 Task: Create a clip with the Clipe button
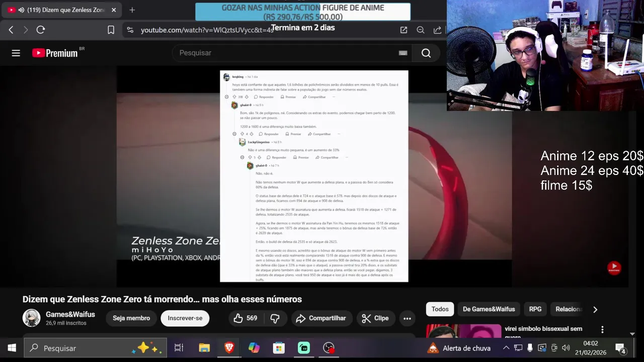coord(375,318)
